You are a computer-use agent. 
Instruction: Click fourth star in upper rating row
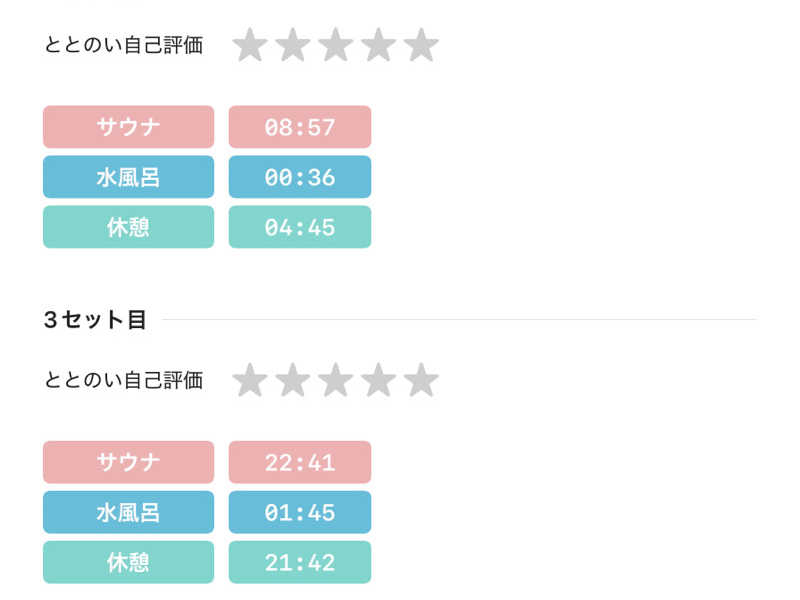(379, 45)
